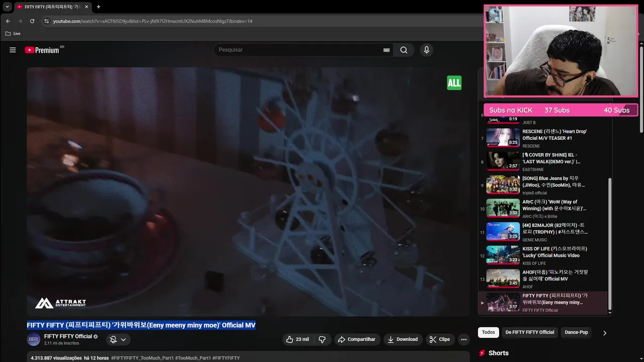Select the Dance-Pop filter chip
Image resolution: width=644 pixels, height=362 pixels.
pos(576,332)
